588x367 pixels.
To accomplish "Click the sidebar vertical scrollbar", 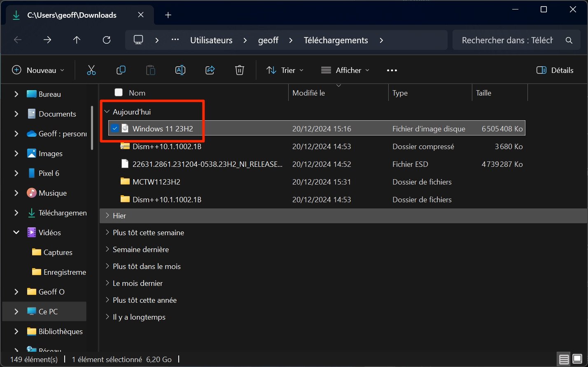I will [x=93, y=128].
